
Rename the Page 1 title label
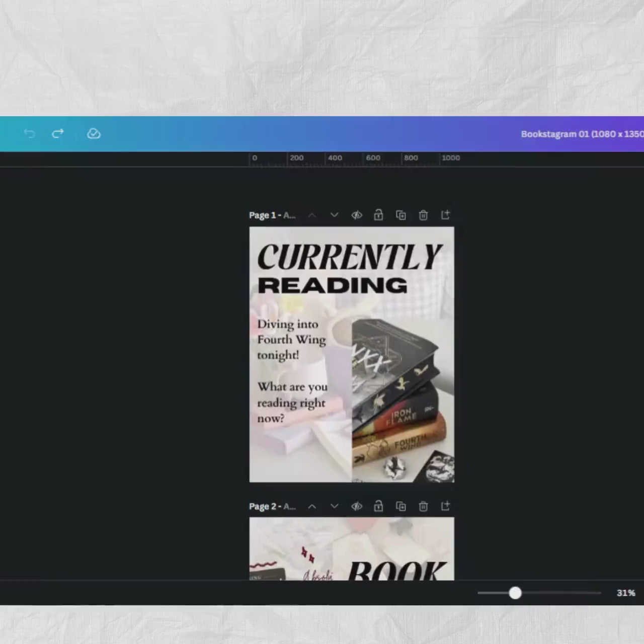point(272,215)
